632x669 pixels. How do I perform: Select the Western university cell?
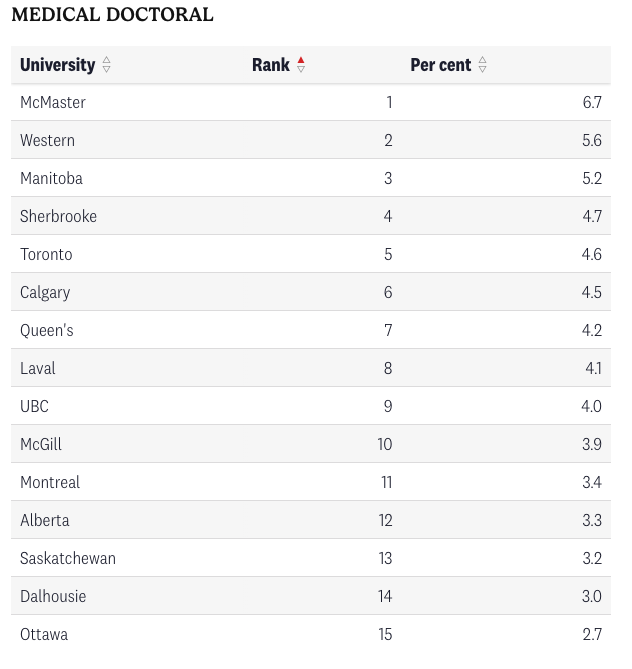coord(47,140)
